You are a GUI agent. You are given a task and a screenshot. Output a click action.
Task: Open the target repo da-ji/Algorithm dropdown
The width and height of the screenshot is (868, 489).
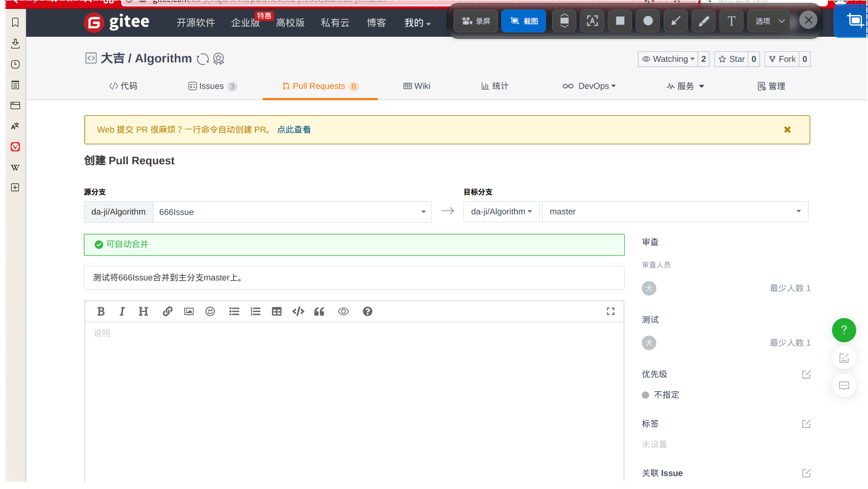point(501,212)
